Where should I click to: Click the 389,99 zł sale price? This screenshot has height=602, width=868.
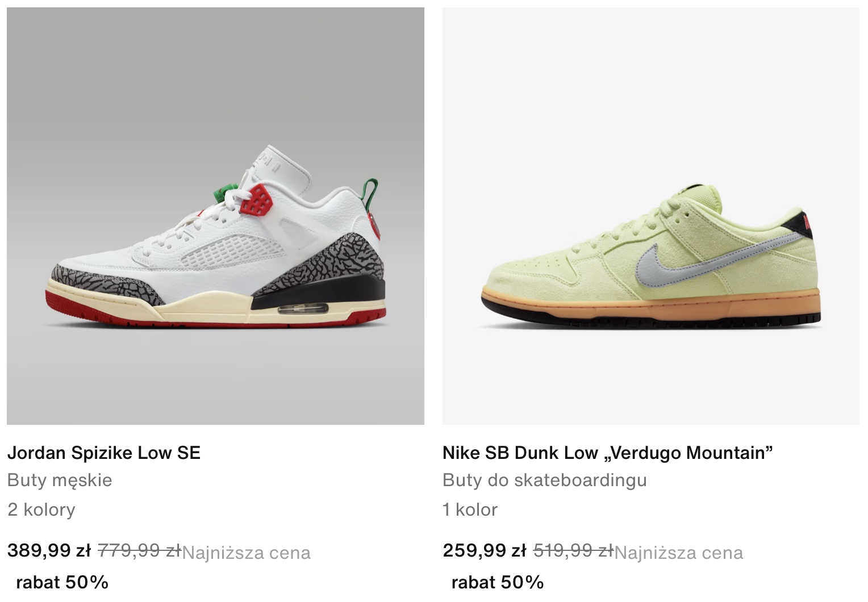tap(49, 550)
